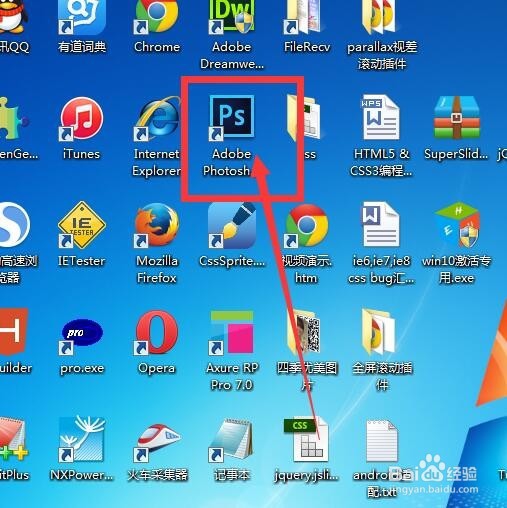Click the "iTunes" label text
The image size is (507, 508).
point(82,154)
